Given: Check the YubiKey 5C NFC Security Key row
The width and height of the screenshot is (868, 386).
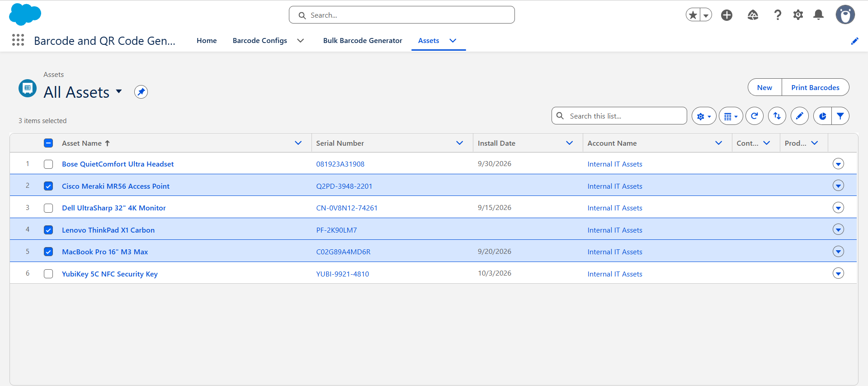Looking at the screenshot, I should coord(48,274).
